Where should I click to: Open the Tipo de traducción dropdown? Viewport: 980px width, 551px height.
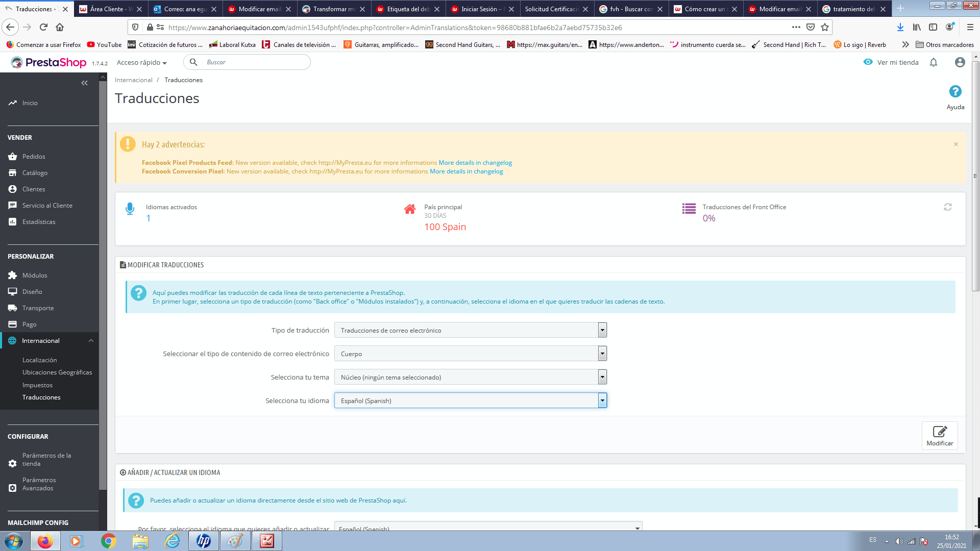pos(470,330)
